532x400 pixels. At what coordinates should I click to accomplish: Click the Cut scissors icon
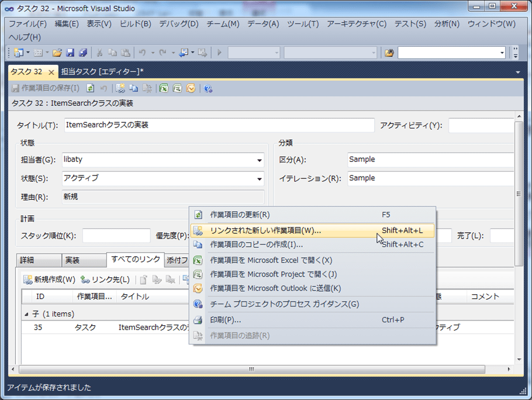[99, 53]
